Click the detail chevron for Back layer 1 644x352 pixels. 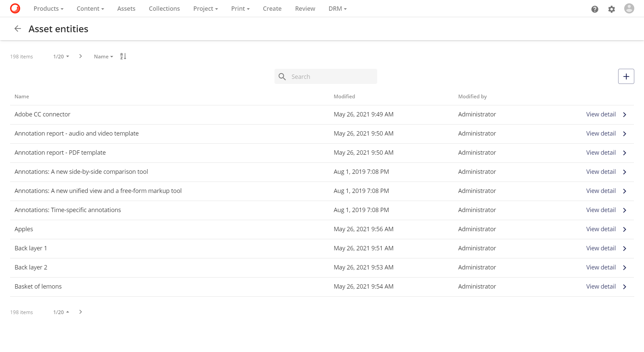click(624, 248)
